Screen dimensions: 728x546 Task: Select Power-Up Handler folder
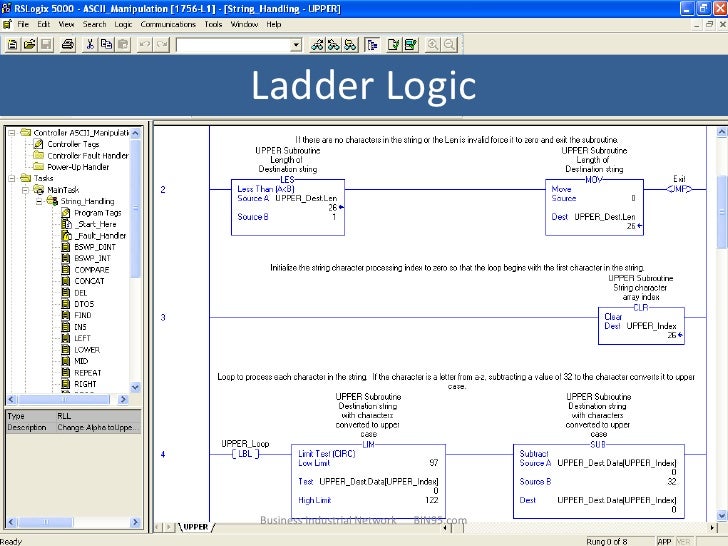78,167
